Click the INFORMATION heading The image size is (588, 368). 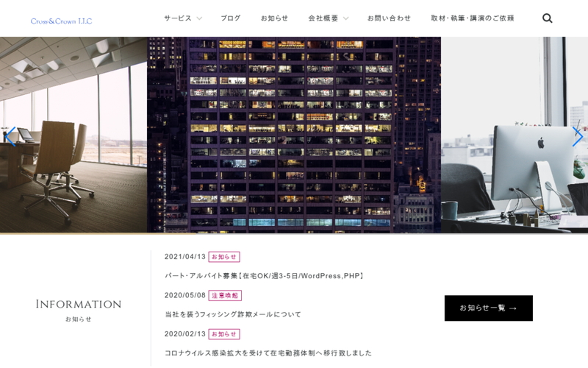pyautogui.click(x=79, y=304)
